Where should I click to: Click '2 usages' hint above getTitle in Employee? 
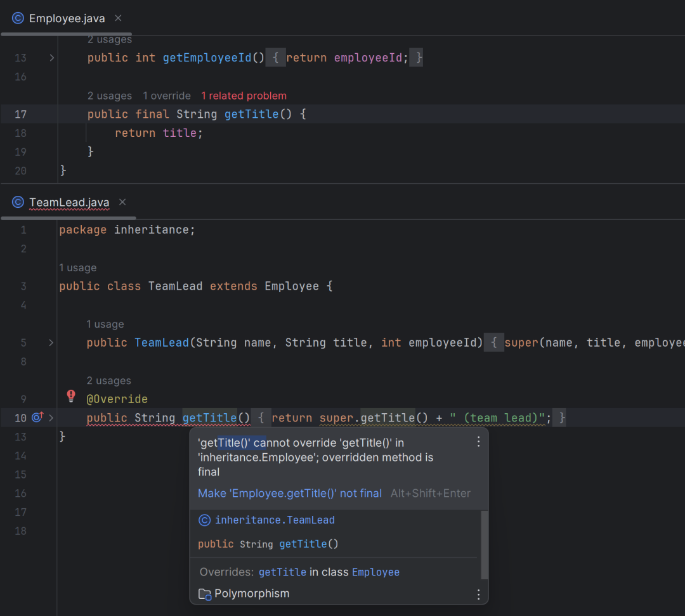tap(110, 96)
